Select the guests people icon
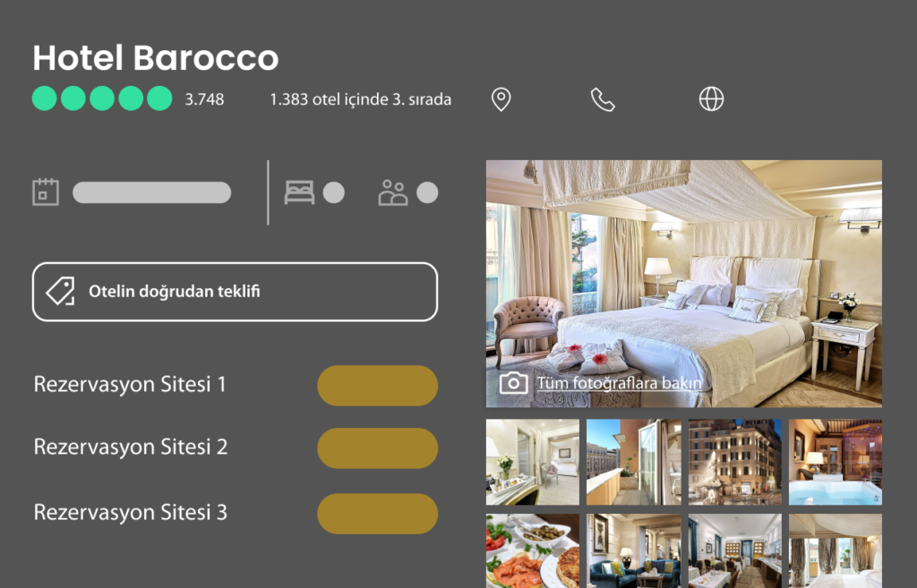 [392, 192]
